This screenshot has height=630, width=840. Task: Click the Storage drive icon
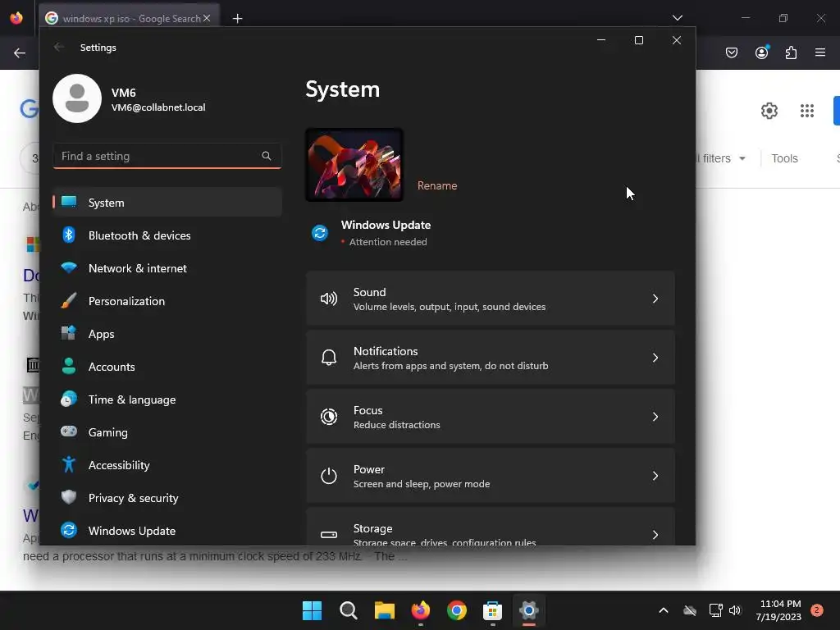tap(329, 535)
